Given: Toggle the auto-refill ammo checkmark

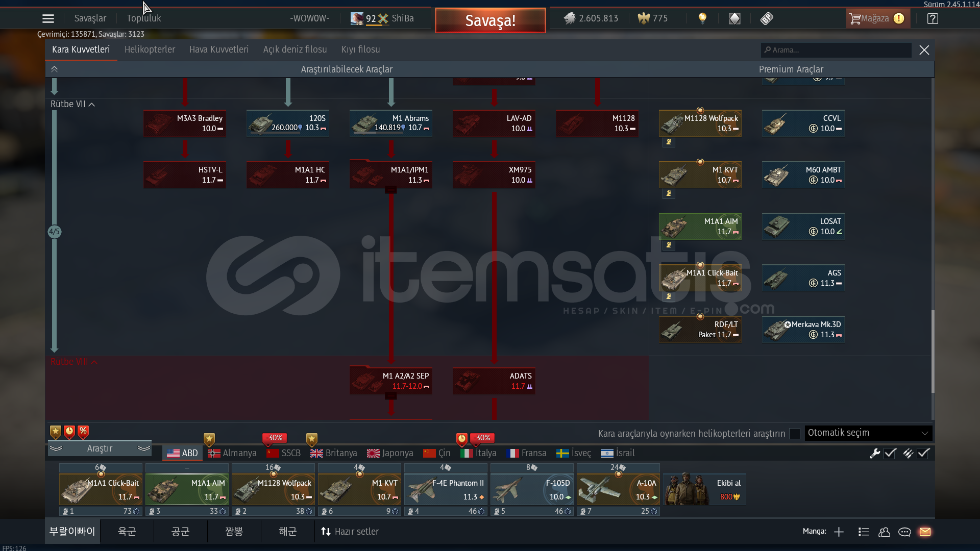Looking at the screenshot, I should click(923, 453).
